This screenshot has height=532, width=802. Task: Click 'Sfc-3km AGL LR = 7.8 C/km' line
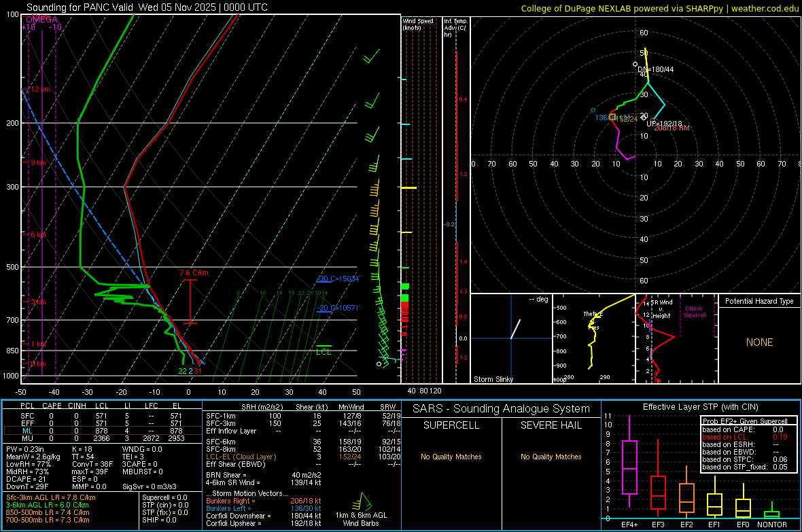pyautogui.click(x=51, y=498)
